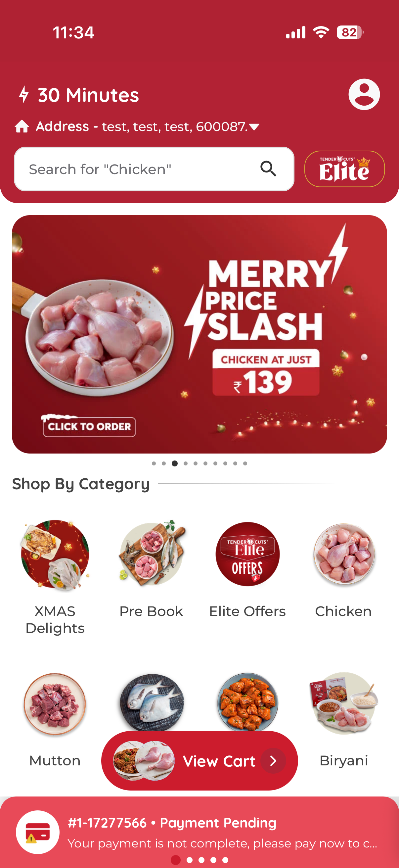Select the second notification pager dot
The height and width of the screenshot is (868, 399).
click(190, 860)
